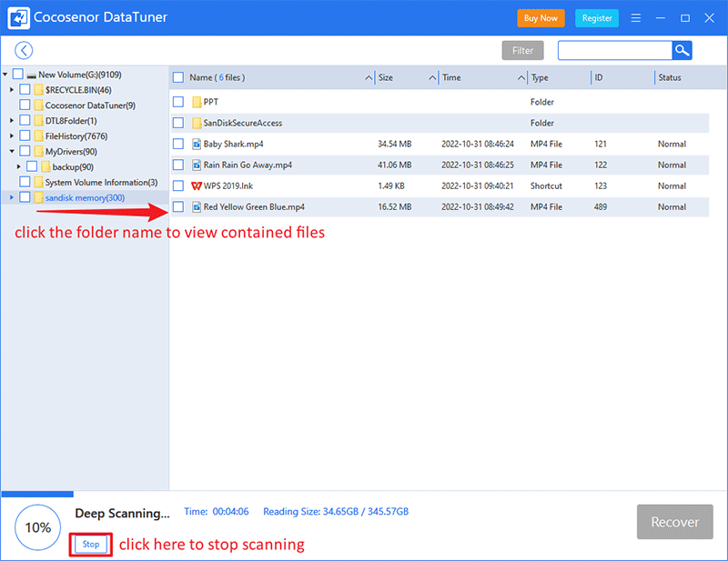Screen dimensions: 728x561
Task: Stop the deep scanning
Action: [91, 545]
